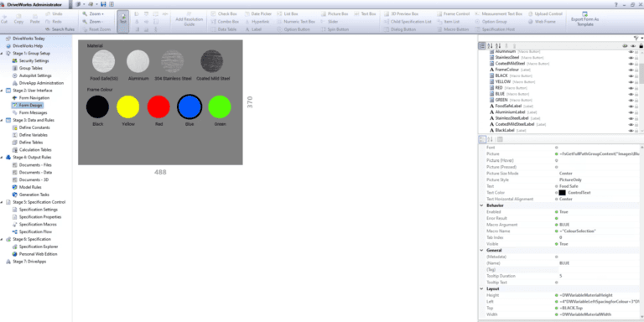
Task: Toggle show all eye icon in tree toolbar
Action: click(x=633, y=46)
